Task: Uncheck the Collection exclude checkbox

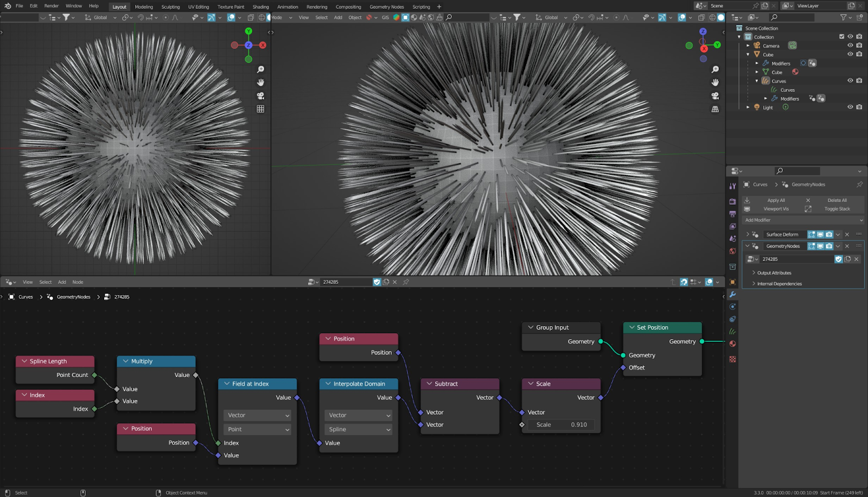Action: point(841,37)
